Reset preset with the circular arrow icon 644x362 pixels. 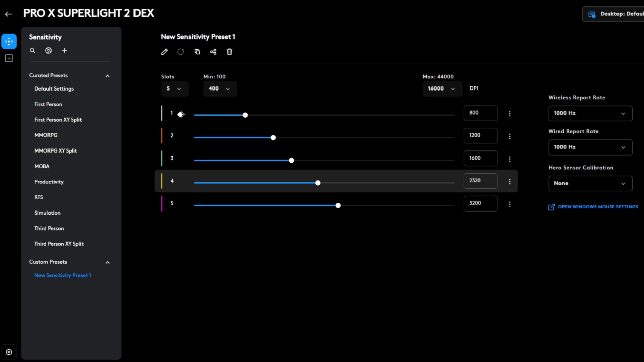181,52
